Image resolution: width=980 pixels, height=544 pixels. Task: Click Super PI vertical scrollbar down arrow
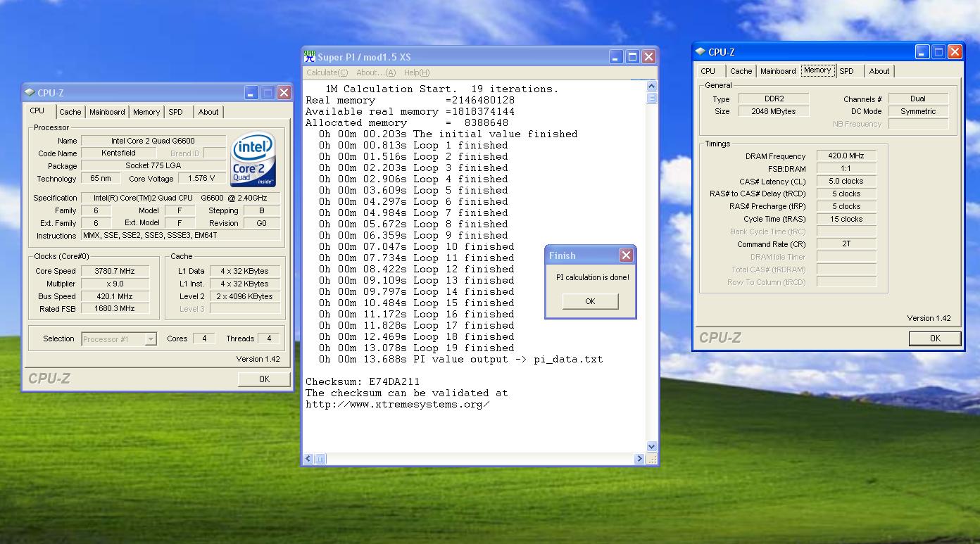(x=651, y=447)
